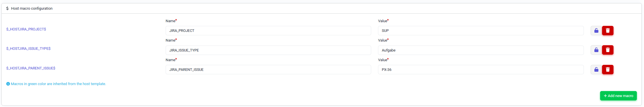Viewport: 644px width, 107px height.
Task: Select the $_HOSTJIRA_PROJECT$ macro label
Action: (26, 29)
